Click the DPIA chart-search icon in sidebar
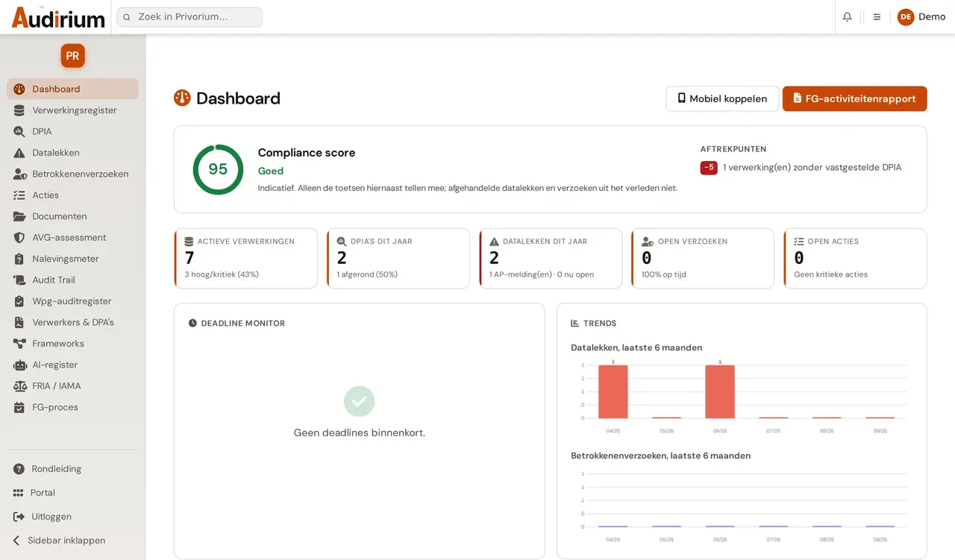 19,131
